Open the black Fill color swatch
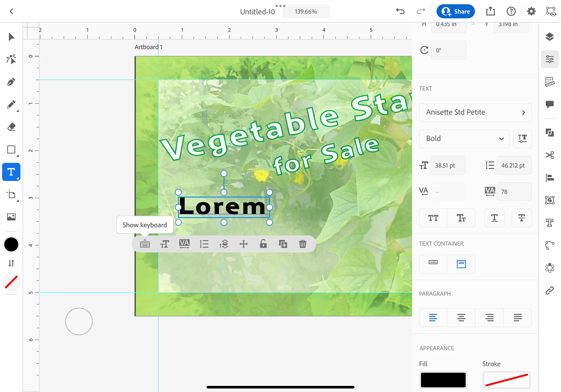 pyautogui.click(x=443, y=380)
